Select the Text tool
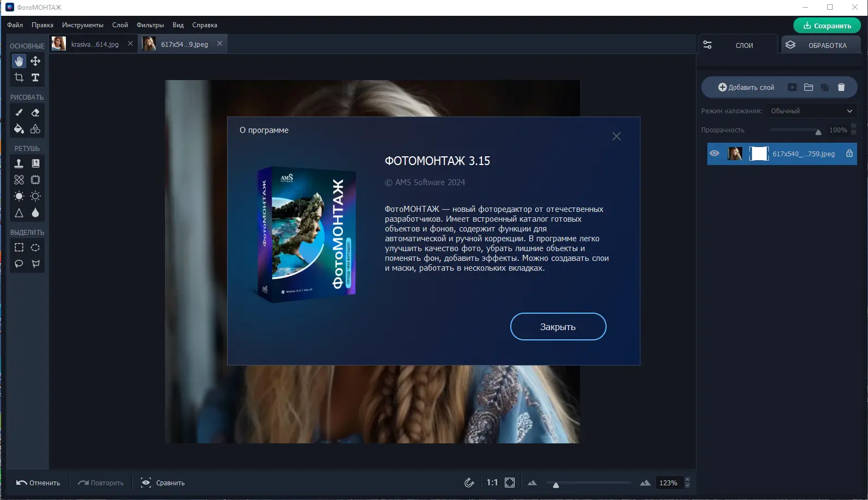The width and height of the screenshot is (868, 500). 35,77
